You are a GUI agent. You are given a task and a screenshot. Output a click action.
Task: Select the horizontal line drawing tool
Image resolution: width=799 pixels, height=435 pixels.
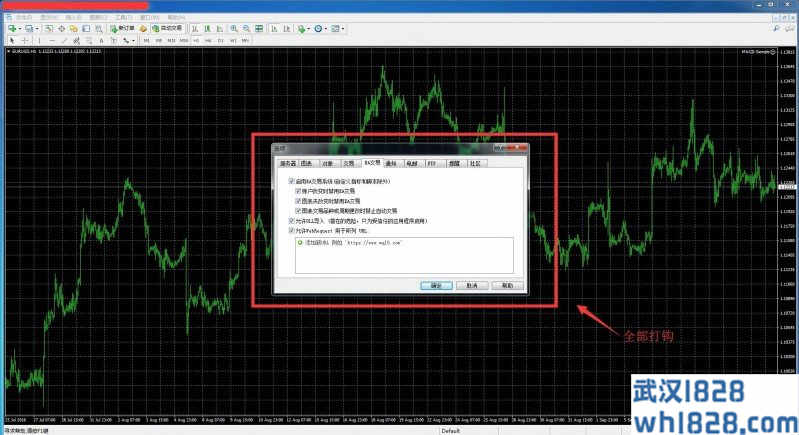[52, 40]
